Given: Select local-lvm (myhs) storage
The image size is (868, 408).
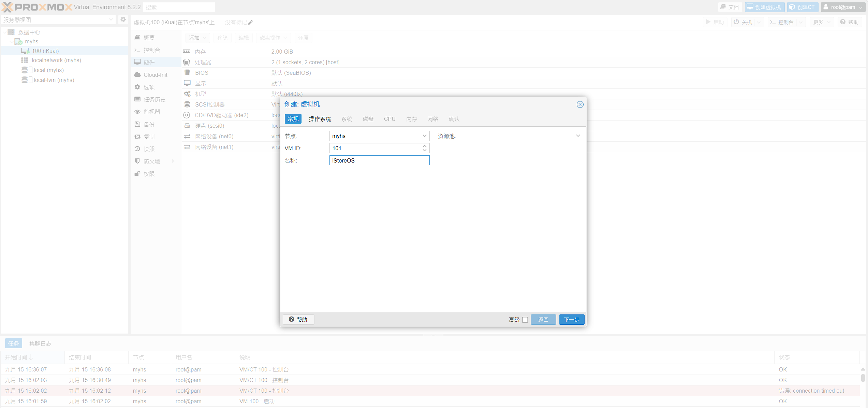Looking at the screenshot, I should click(54, 80).
